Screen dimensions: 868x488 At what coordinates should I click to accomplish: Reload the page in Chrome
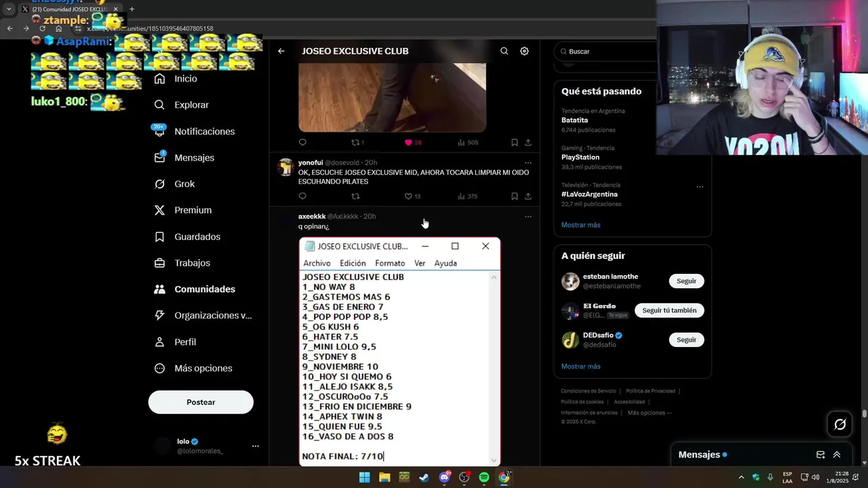tap(42, 28)
